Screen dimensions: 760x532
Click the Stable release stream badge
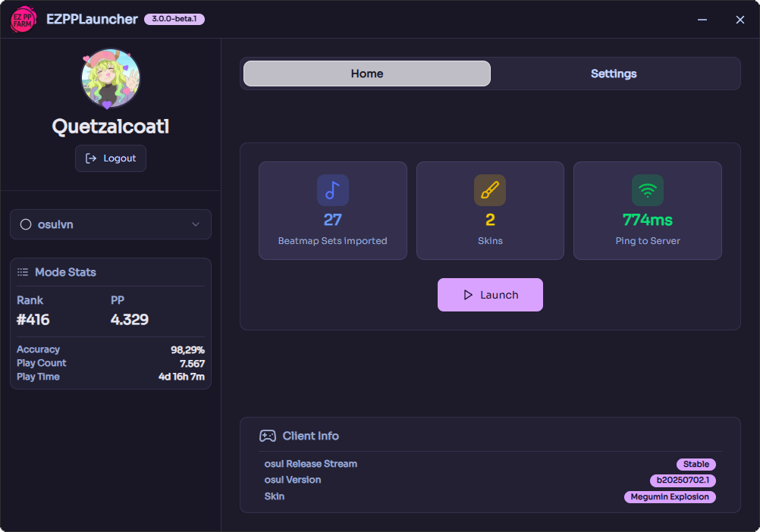696,464
